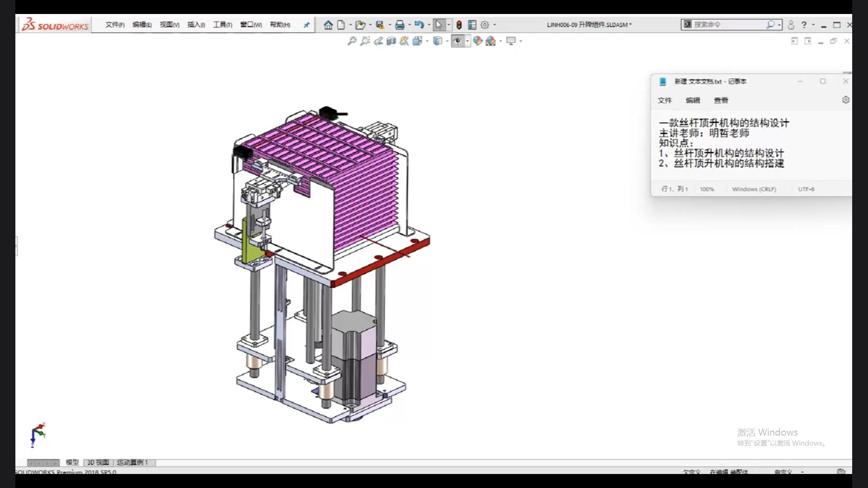Viewport: 868px width, 488px height.
Task: Save the assembly with the Save icon
Action: tap(380, 25)
